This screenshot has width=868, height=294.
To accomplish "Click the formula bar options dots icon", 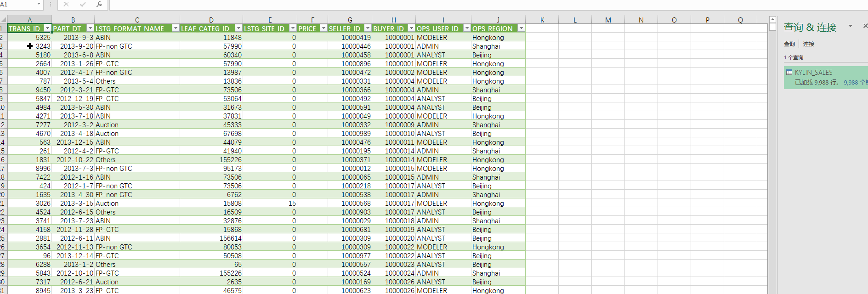I will (51, 4).
